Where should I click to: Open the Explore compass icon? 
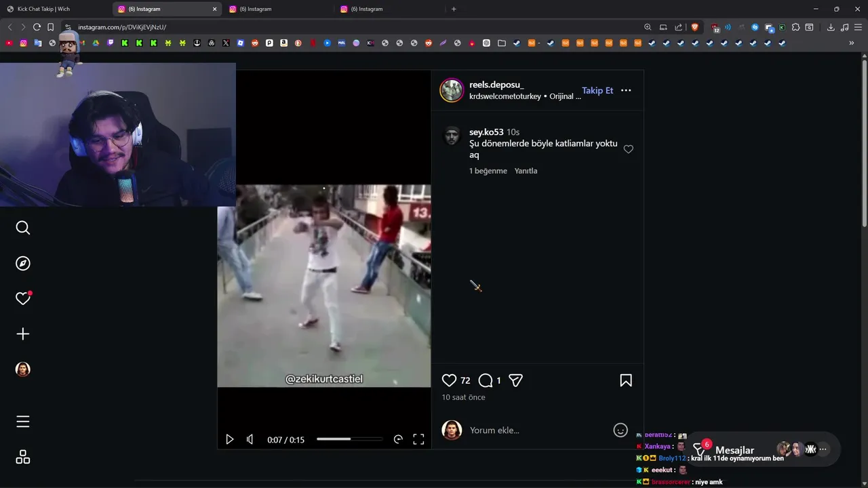coord(23,263)
